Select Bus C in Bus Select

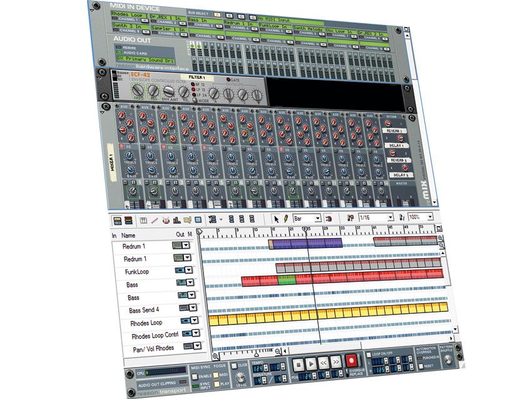[x=241, y=16]
